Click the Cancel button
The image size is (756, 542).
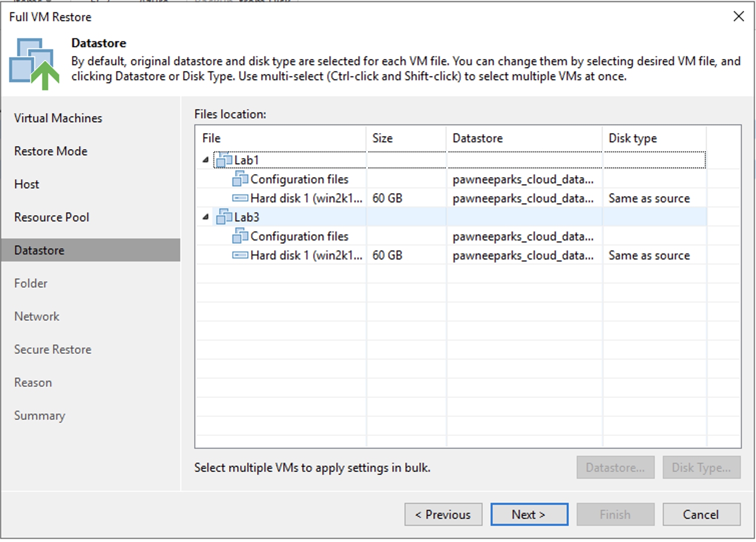point(701,514)
